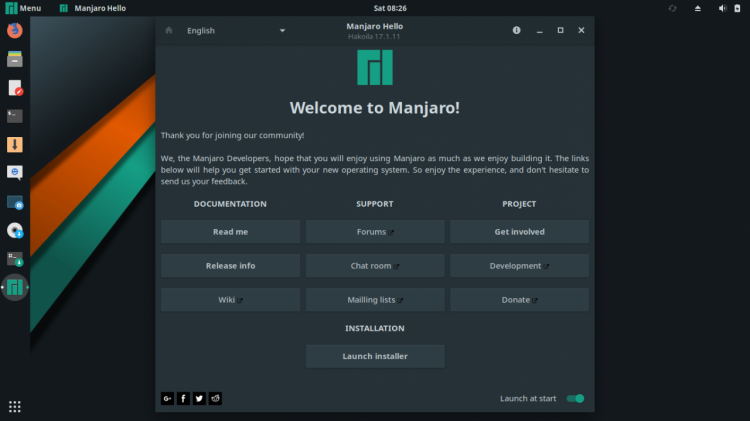Open the clock showing Sat 08:26
The width and height of the screenshot is (750, 421).
point(390,8)
